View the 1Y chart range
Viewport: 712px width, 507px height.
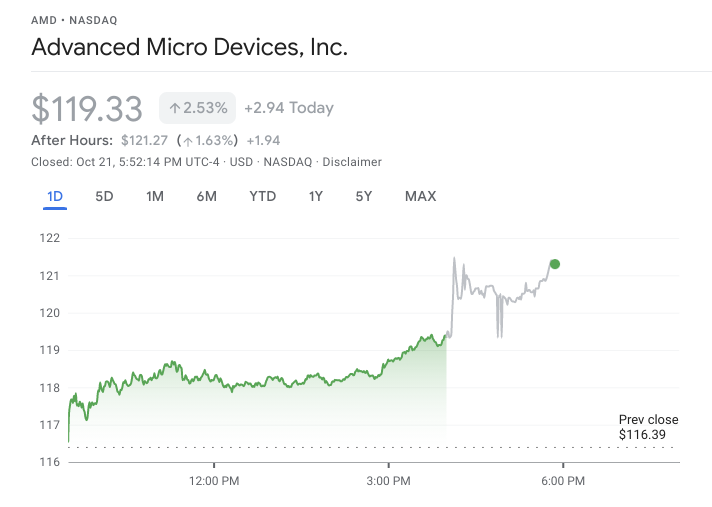[316, 197]
